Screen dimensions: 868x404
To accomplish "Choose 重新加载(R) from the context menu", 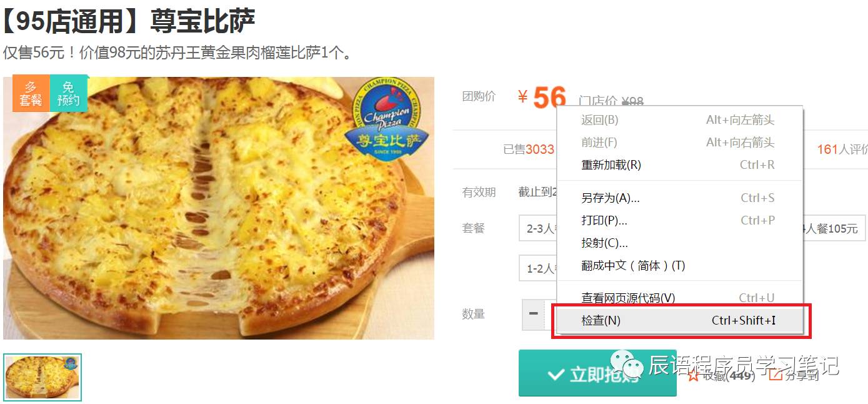I will pos(681,165).
